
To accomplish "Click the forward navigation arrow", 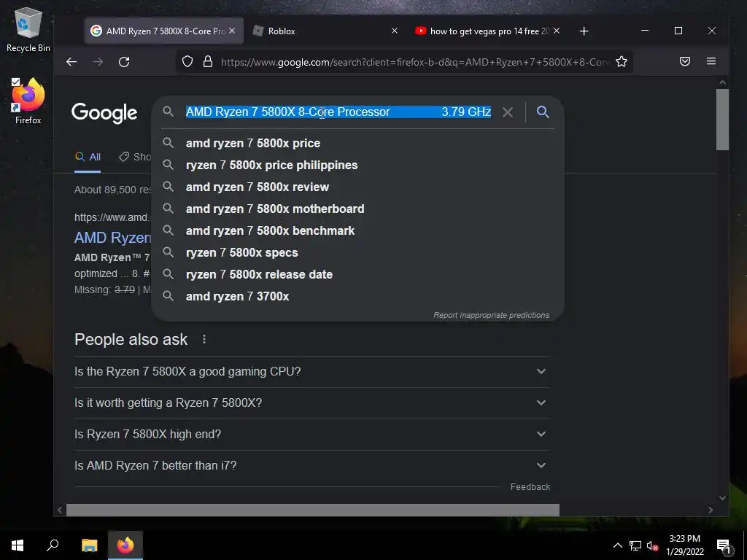I will click(x=98, y=62).
